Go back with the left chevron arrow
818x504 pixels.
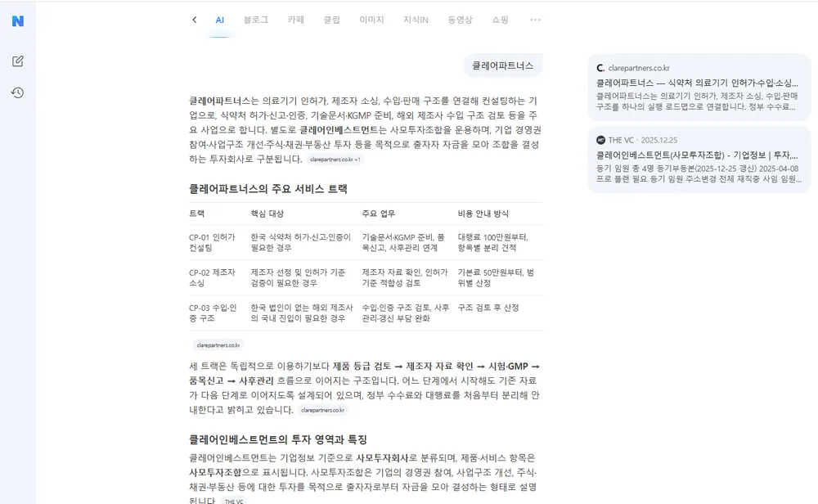[x=194, y=20]
